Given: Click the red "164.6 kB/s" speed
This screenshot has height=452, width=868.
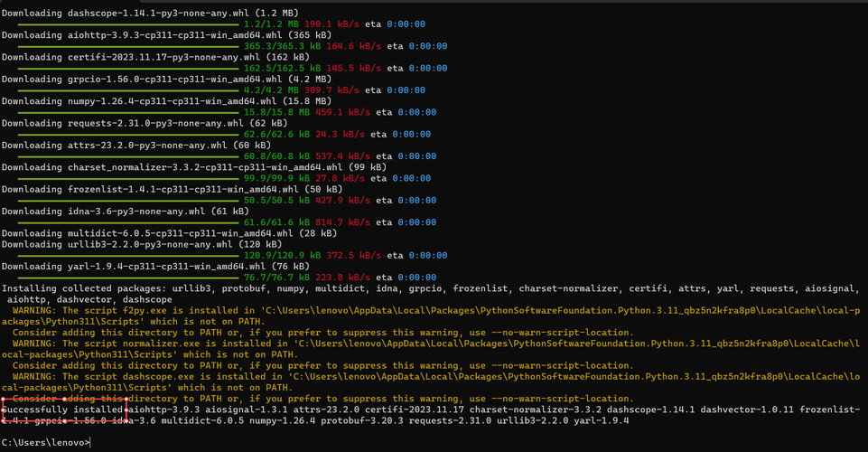Looking at the screenshot, I should pyautogui.click(x=354, y=46).
